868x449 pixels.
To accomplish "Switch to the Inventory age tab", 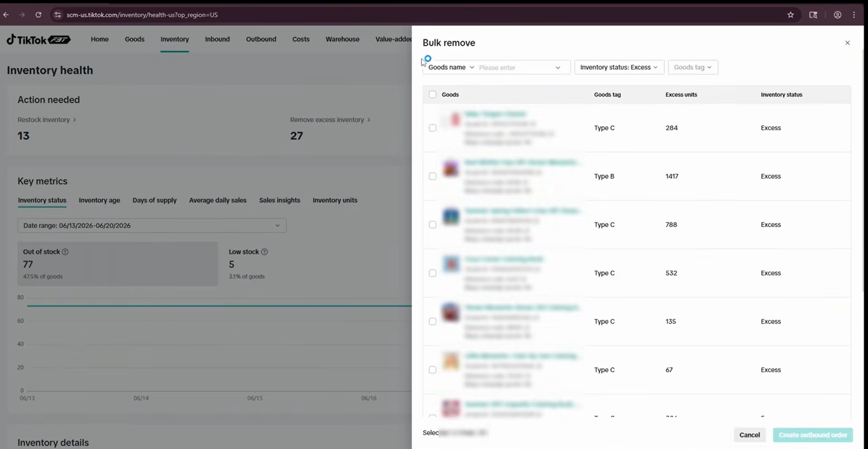I will 99,200.
